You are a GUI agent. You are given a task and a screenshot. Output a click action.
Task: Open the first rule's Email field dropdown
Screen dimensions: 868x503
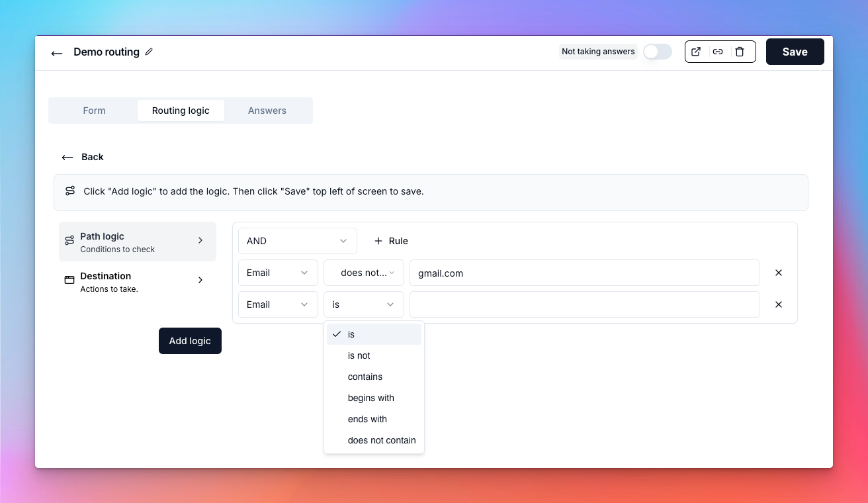click(x=277, y=273)
